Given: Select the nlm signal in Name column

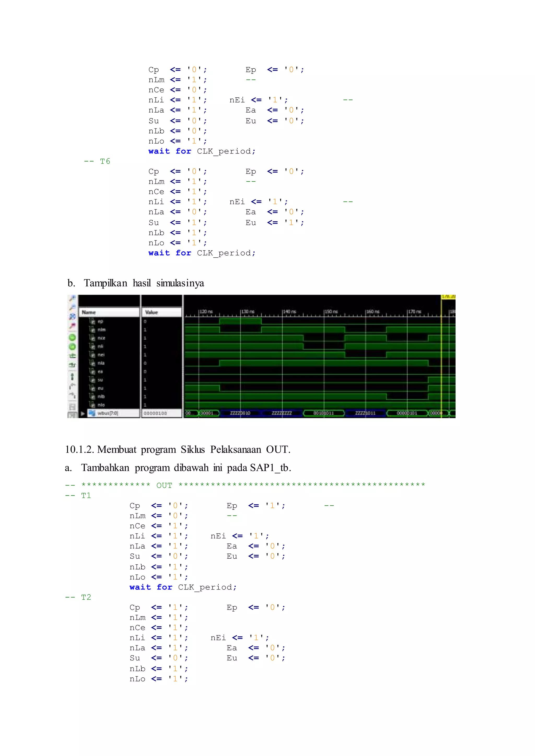Looking at the screenshot, I should [x=101, y=330].
